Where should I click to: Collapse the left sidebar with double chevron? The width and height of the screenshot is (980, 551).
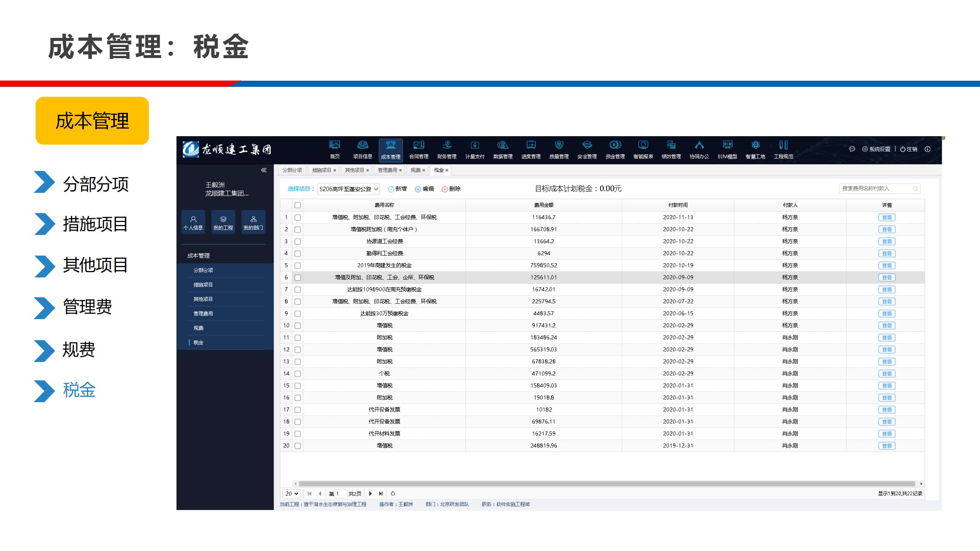point(264,170)
